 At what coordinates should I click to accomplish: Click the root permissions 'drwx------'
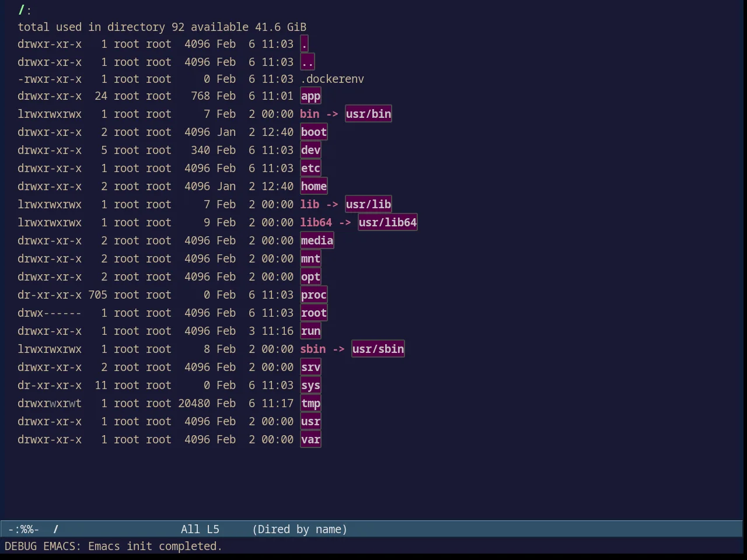(x=50, y=313)
